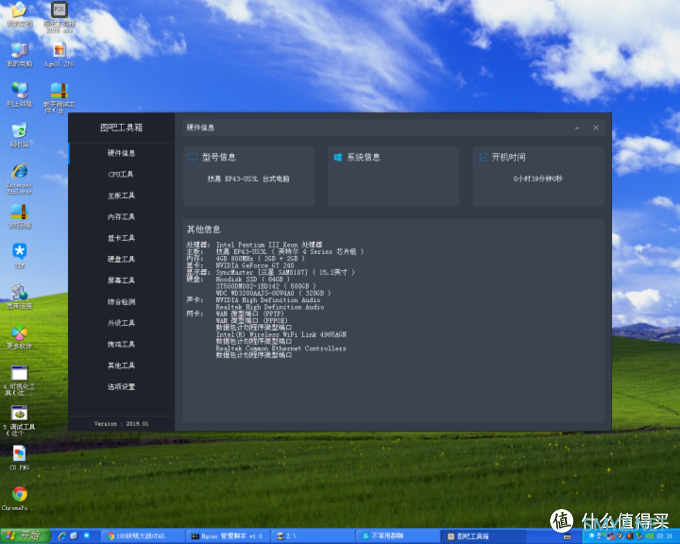Open the Recycle Bin desktop icon
680x544 pixels.
pyautogui.click(x=20, y=135)
